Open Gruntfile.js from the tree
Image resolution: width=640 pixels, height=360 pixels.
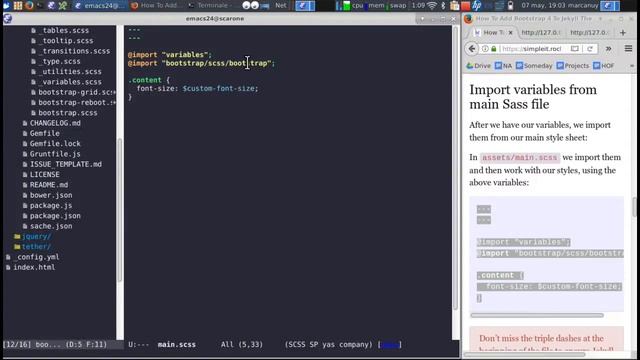pos(55,154)
